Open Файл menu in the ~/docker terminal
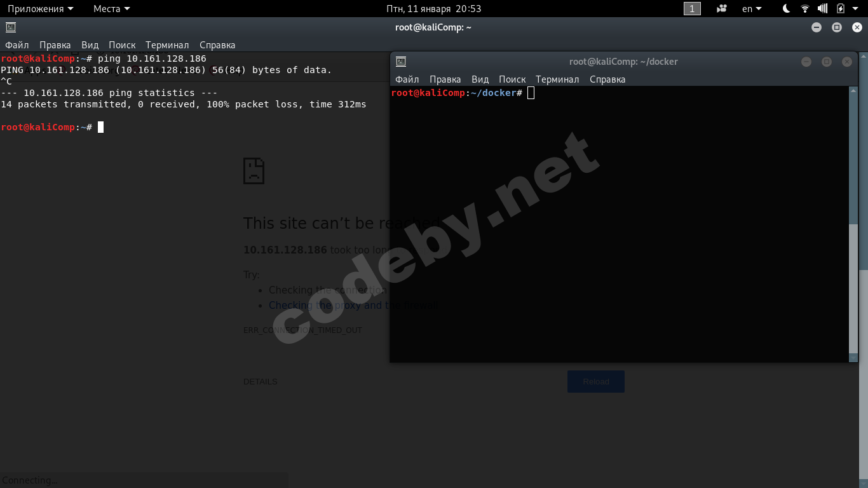Image resolution: width=868 pixels, height=488 pixels. 407,79
